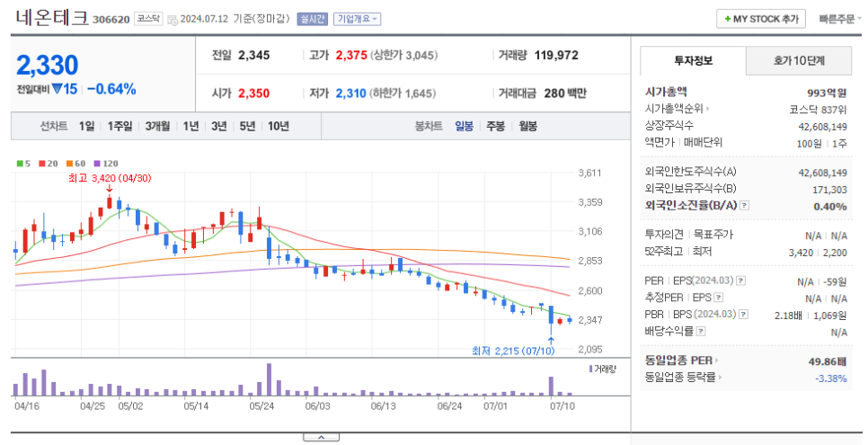Click the 시가총액 value 993억원

click(x=827, y=93)
